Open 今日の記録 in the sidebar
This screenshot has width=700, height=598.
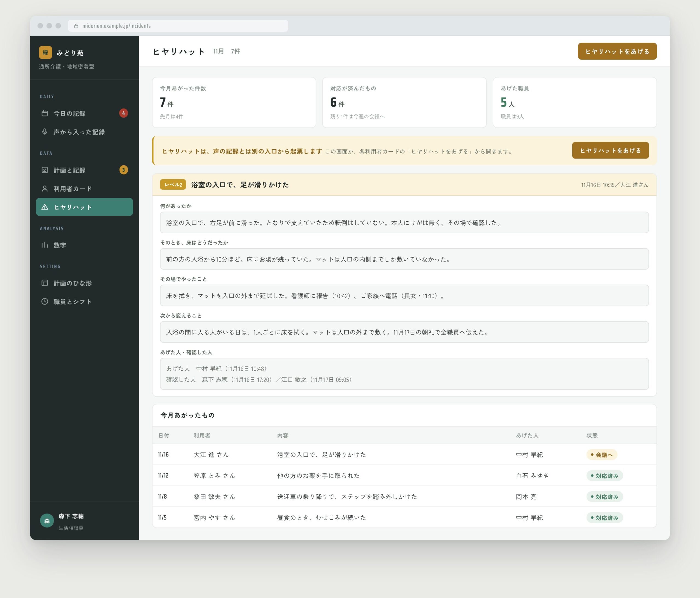(84, 113)
